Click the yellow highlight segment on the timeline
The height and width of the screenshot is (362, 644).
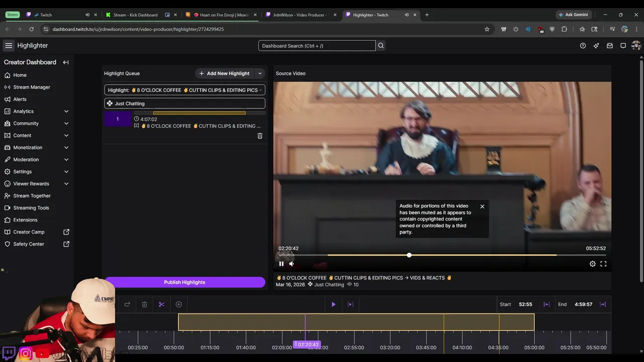356,322
